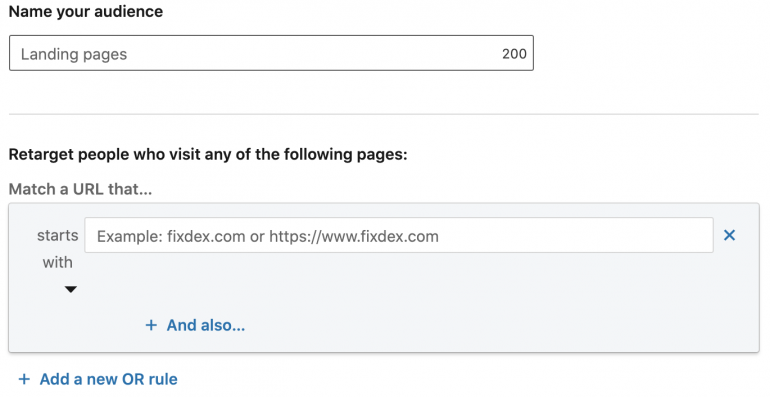Click the divider below audience name section

point(384,114)
